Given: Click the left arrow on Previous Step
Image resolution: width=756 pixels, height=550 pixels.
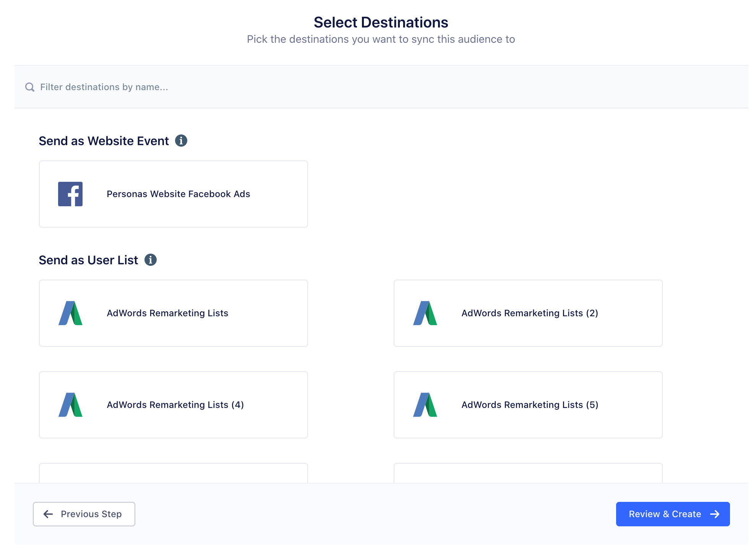Looking at the screenshot, I should 48,514.
